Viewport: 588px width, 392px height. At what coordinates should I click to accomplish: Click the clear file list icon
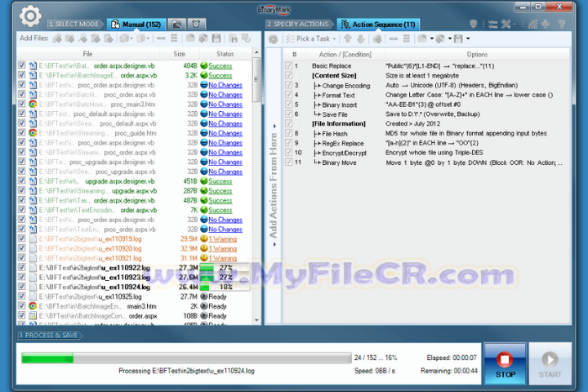[174, 38]
